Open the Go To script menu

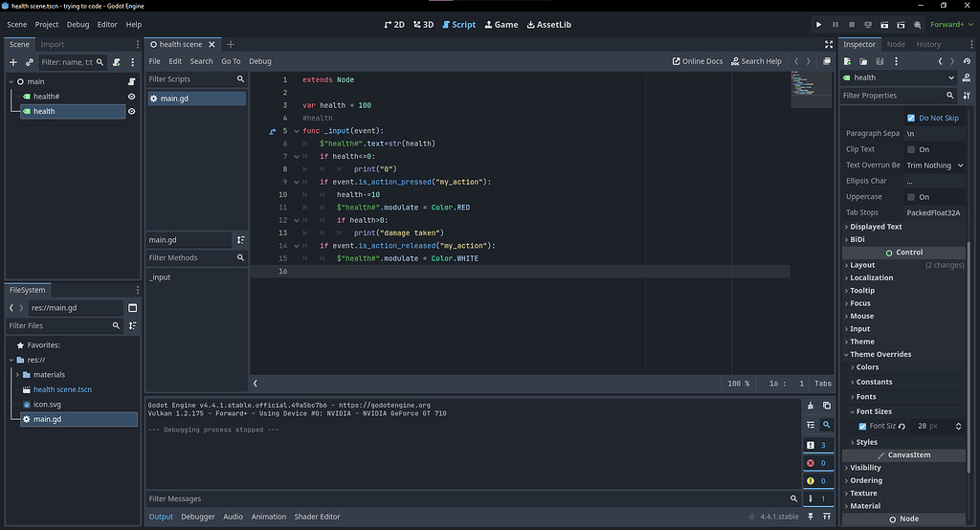(x=231, y=61)
